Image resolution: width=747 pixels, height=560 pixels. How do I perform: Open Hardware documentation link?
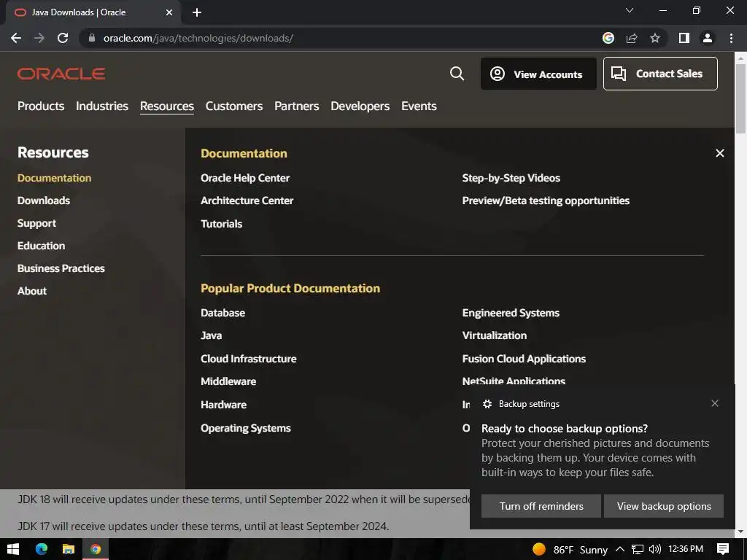coord(223,405)
